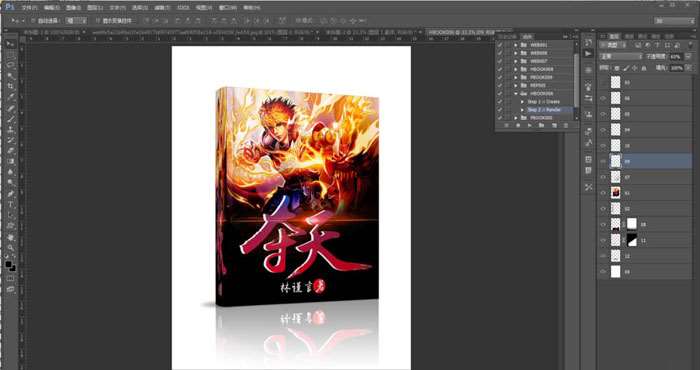Click foreground color swatch in toolbox

tap(8, 265)
